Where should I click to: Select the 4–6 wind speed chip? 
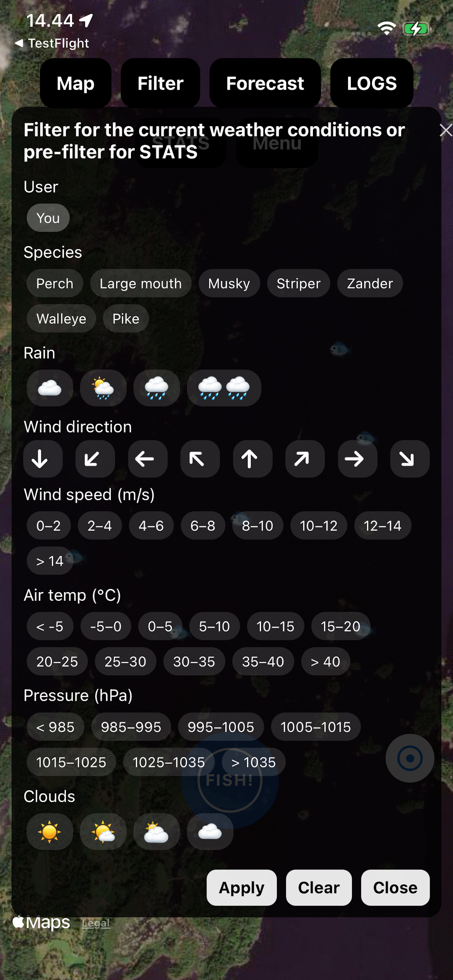151,526
